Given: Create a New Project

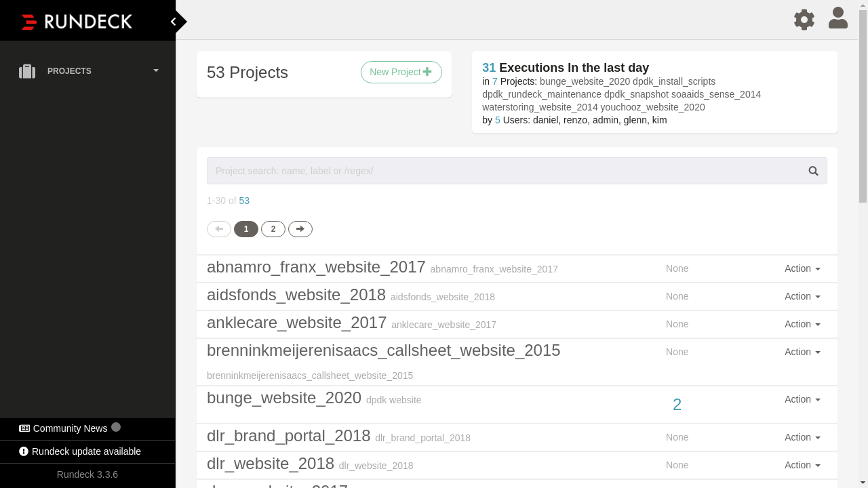Looking at the screenshot, I should (x=401, y=72).
